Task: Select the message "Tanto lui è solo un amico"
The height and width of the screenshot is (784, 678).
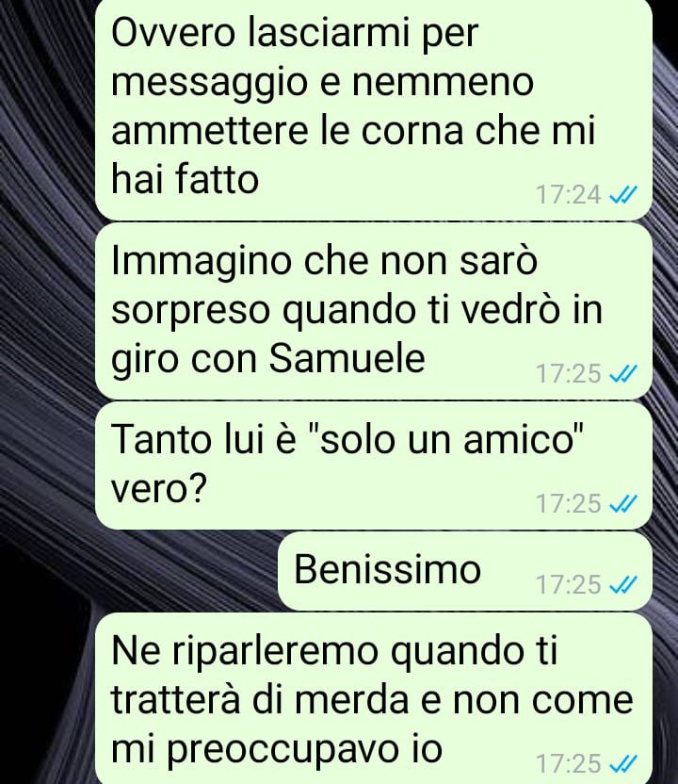Action: (x=373, y=465)
